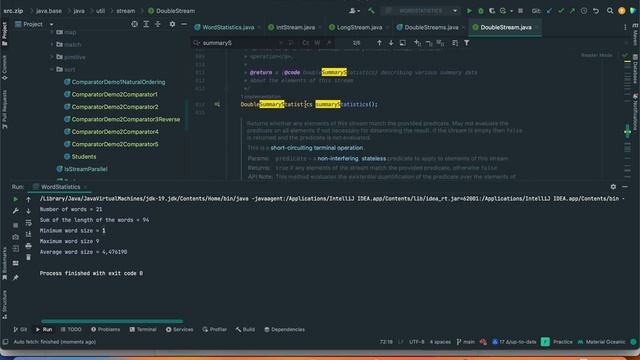Show more editor tabs options menu
Screen dimensions: 640x360
coord(625,27)
